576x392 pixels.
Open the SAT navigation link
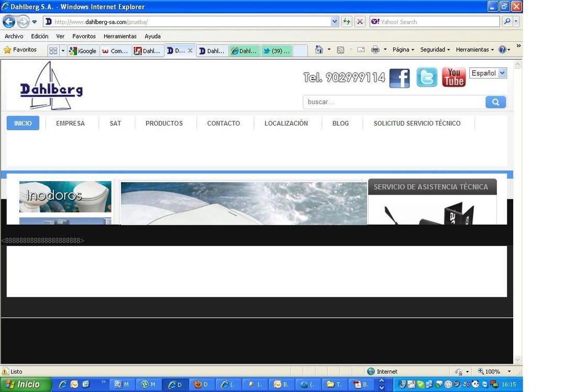(x=115, y=124)
